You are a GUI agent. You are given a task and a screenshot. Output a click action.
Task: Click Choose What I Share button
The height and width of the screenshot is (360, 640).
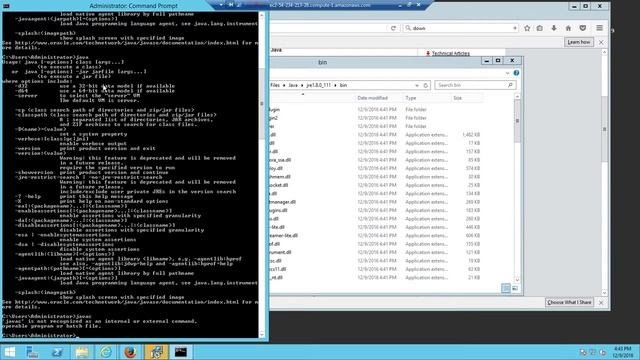click(569, 302)
